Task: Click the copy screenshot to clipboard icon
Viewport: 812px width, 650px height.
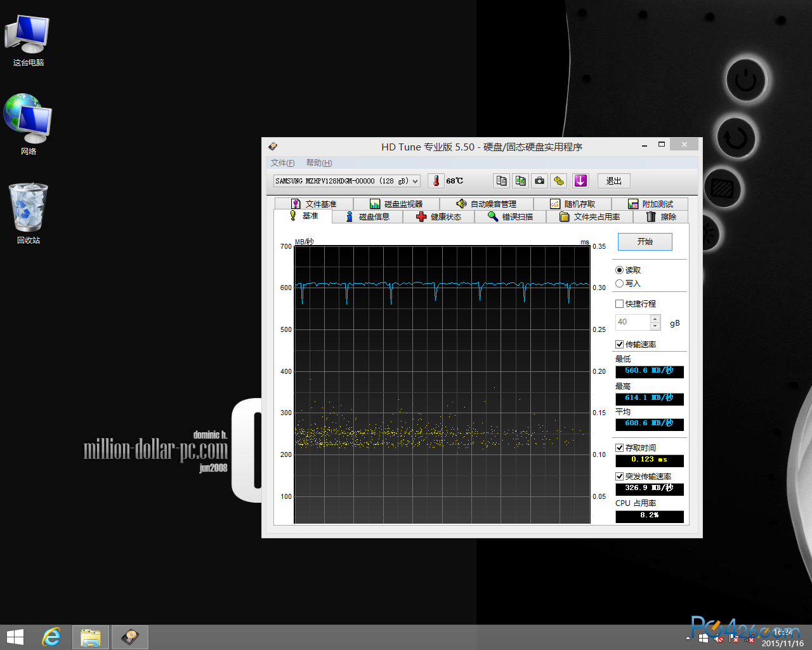Action: 521,181
